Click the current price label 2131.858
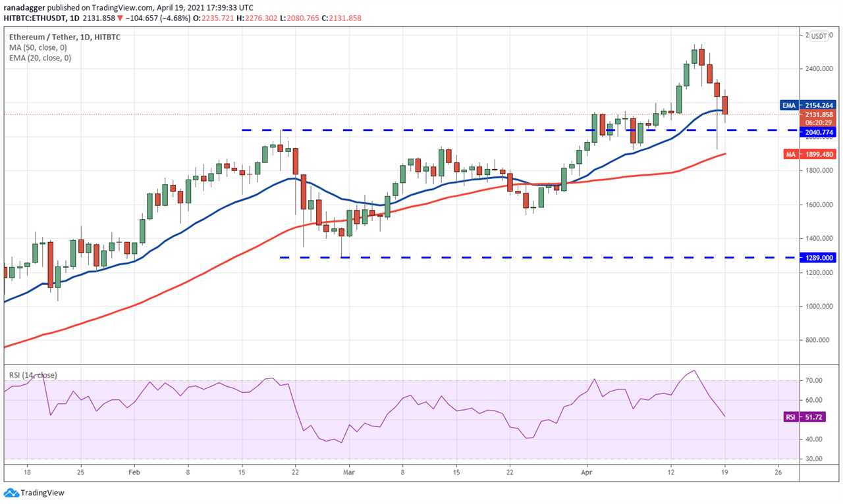The image size is (843, 504). [817, 114]
